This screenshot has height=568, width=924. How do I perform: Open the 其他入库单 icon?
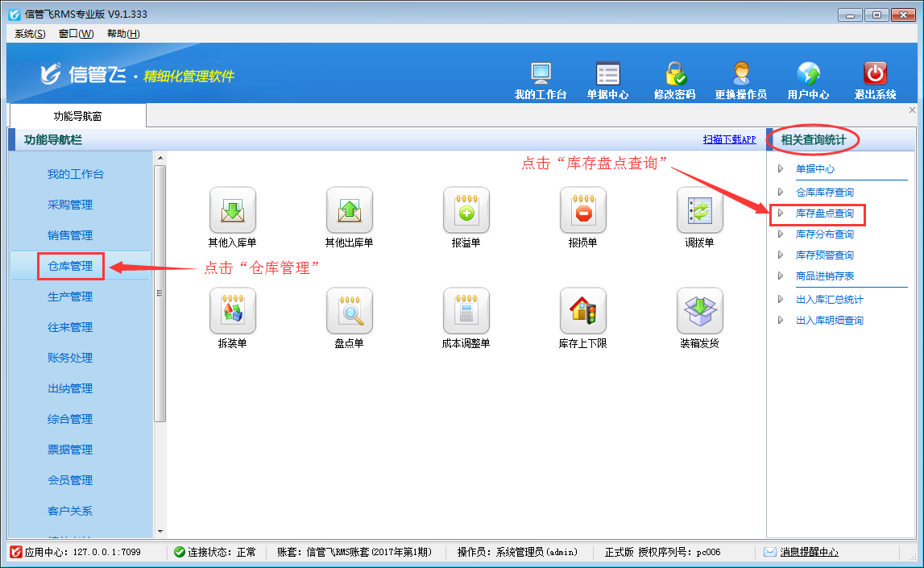click(x=232, y=210)
